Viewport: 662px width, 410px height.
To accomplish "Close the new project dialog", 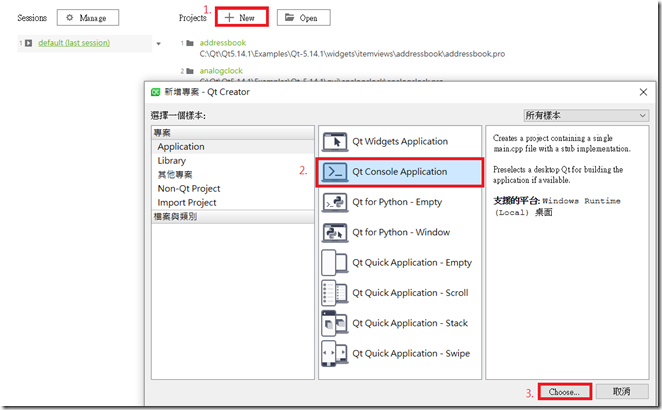I will (x=643, y=92).
